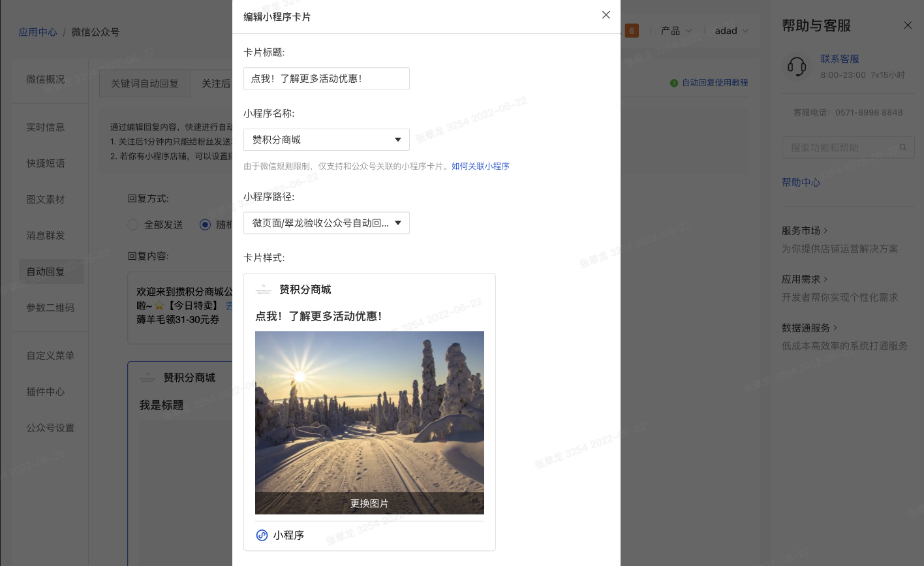Open the 联系客服 link
Image resolution: width=924 pixels, height=566 pixels.
[840, 59]
